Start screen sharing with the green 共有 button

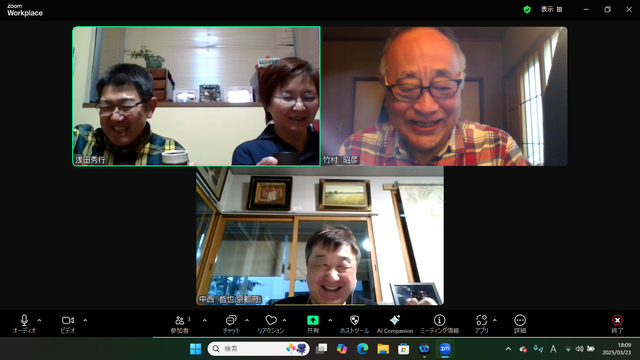(x=313, y=324)
